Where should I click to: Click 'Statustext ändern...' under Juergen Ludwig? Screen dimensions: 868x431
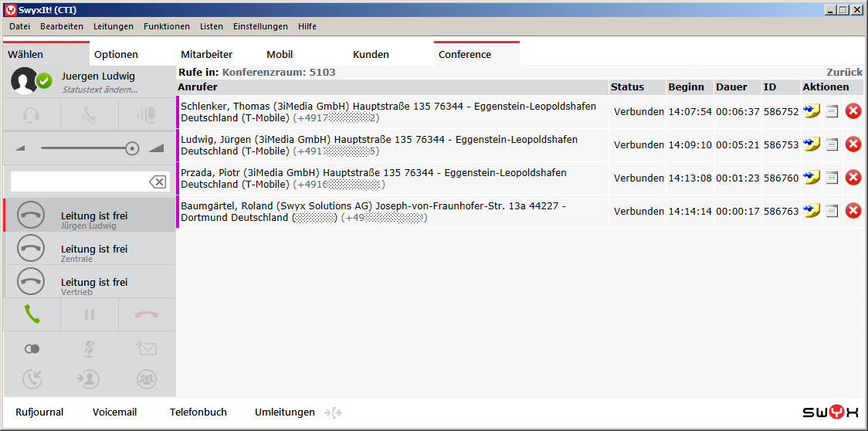[100, 90]
